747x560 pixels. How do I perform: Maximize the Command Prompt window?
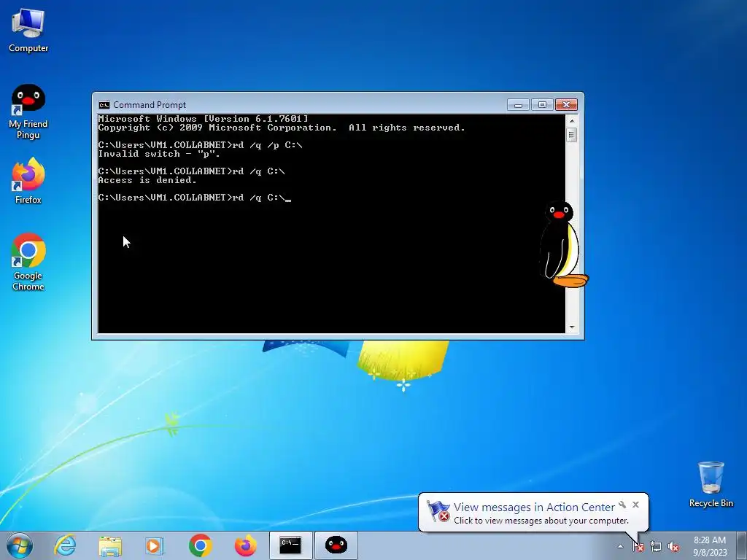click(542, 105)
